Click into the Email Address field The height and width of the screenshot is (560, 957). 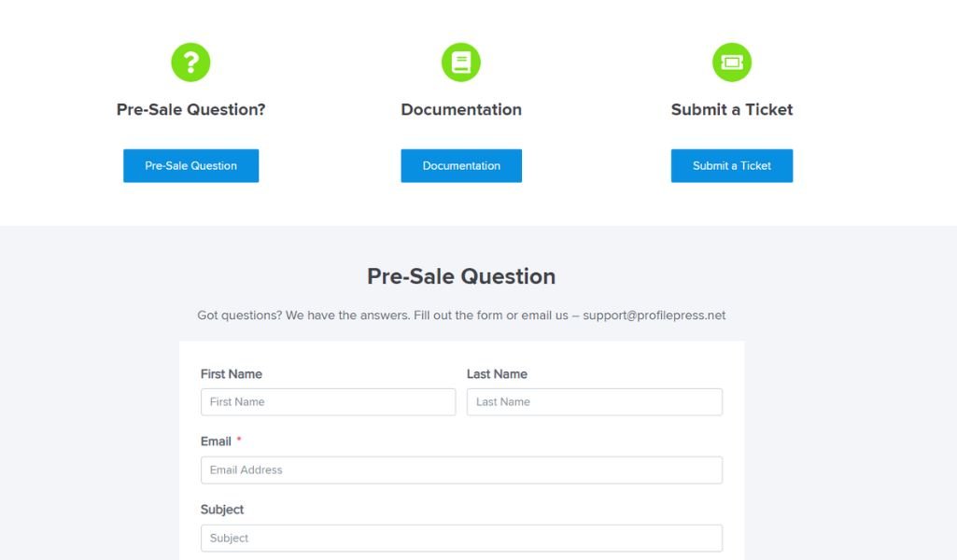[461, 470]
